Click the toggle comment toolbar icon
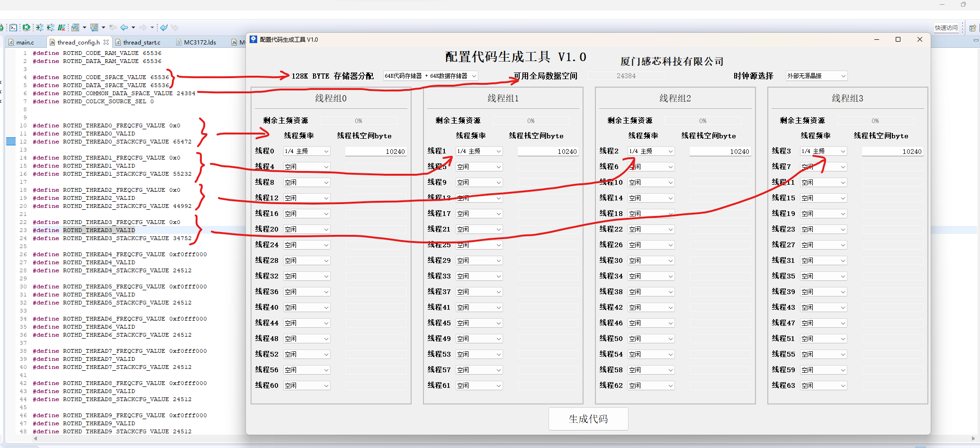The height and width of the screenshot is (448, 980). tap(62, 27)
